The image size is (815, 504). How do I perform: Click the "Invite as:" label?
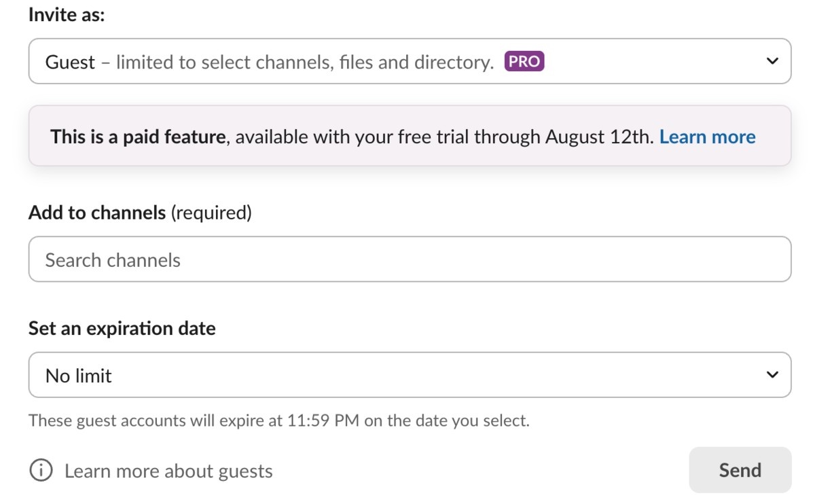point(66,14)
